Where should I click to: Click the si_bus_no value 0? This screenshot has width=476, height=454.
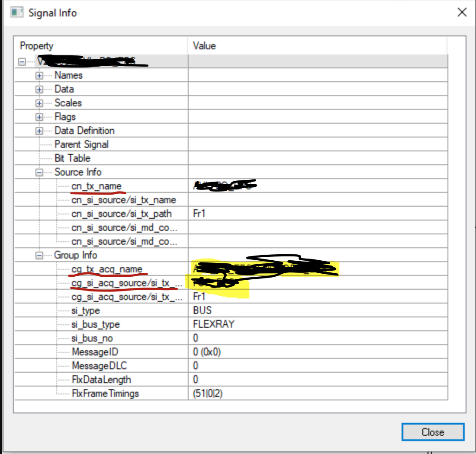tap(196, 338)
